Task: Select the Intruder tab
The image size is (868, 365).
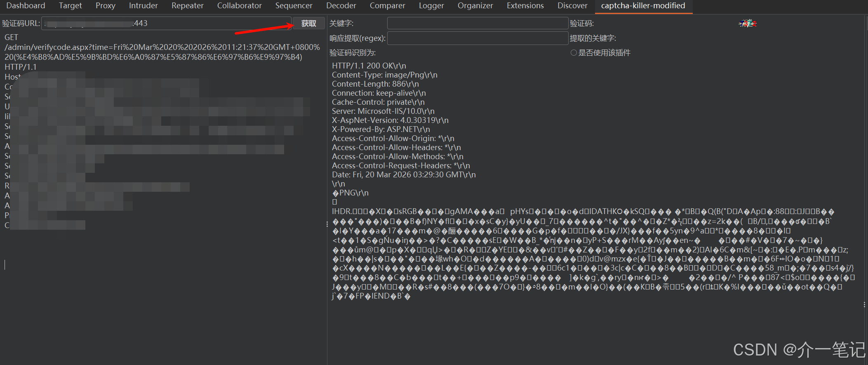Action: pyautogui.click(x=143, y=6)
